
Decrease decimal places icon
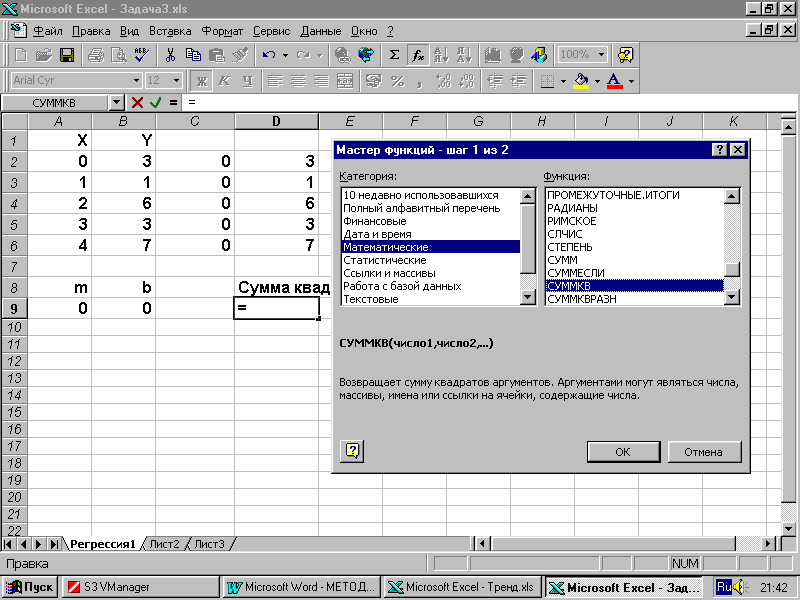(467, 81)
